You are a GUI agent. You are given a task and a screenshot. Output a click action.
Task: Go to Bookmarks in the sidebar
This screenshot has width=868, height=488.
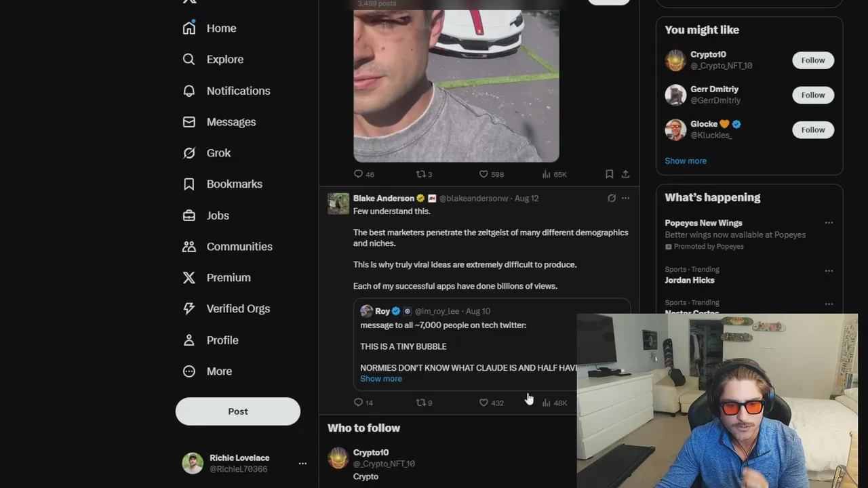[222, 184]
